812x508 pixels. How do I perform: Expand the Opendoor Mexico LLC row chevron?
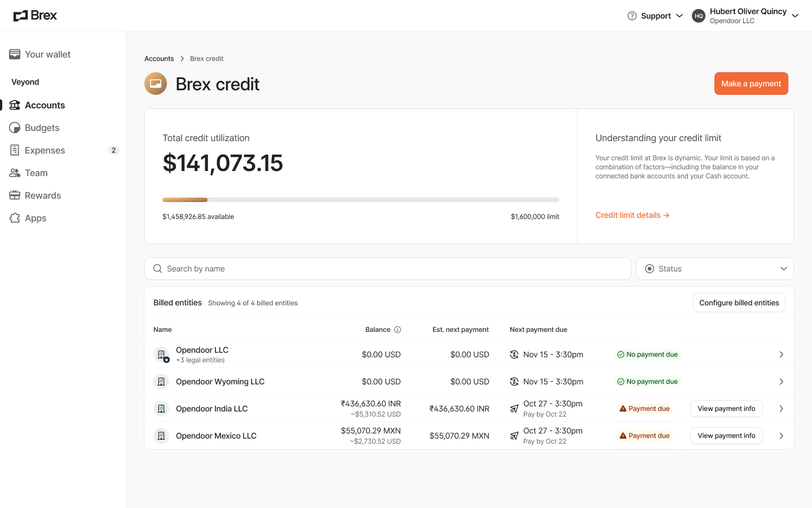781,436
